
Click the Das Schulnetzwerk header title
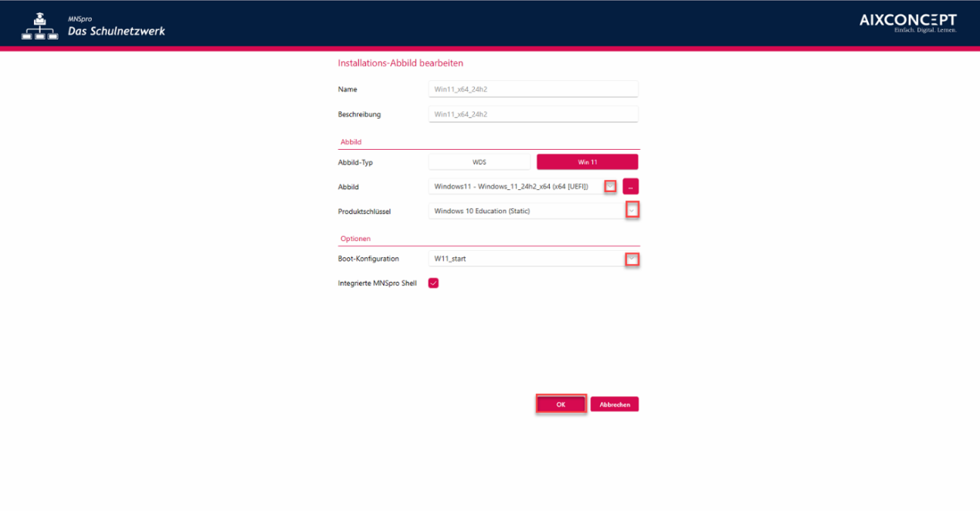pyautogui.click(x=116, y=31)
